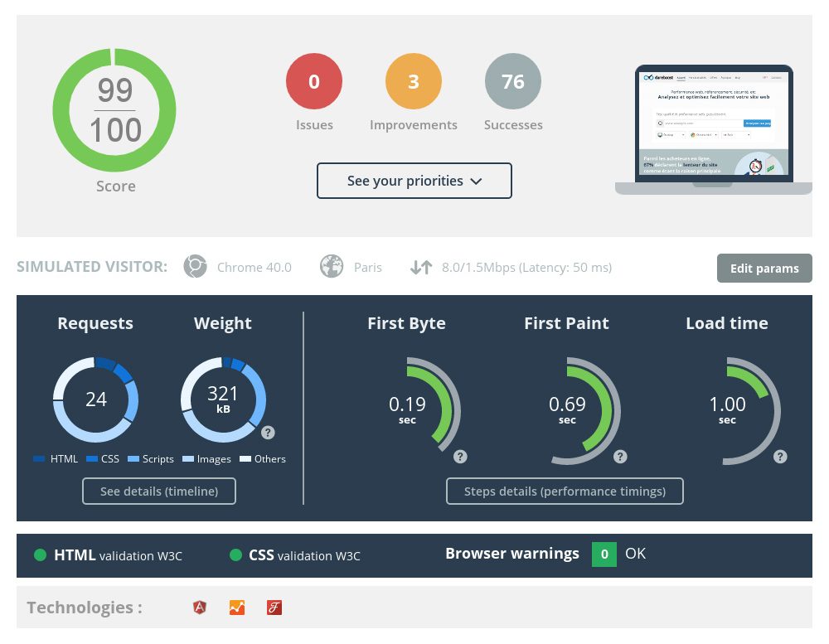Select the orange Improvements circle
The height and width of the screenshot is (644, 829).
414,82
